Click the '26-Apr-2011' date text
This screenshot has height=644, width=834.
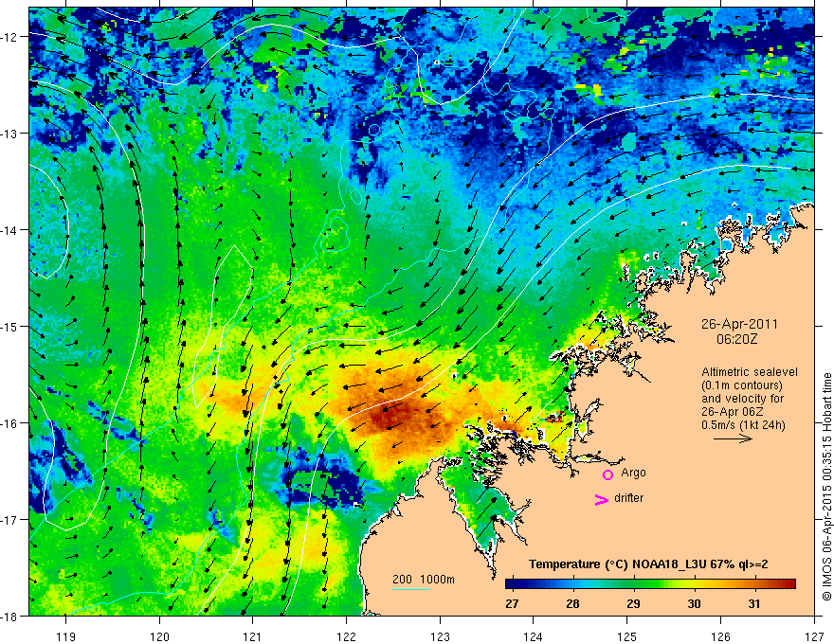(x=739, y=324)
